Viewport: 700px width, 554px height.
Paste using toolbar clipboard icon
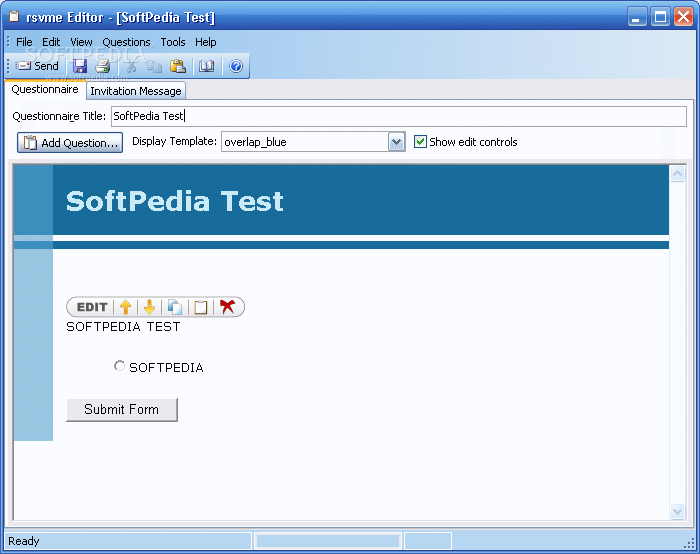(x=178, y=66)
